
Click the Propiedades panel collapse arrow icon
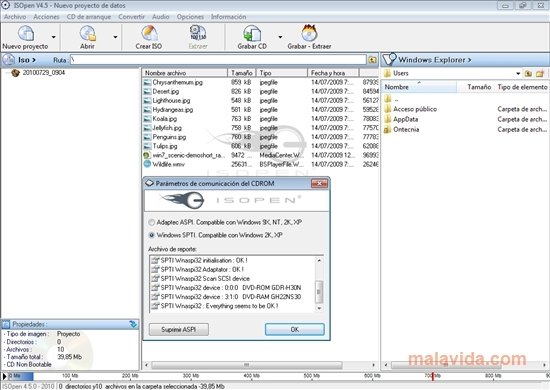[133, 324]
